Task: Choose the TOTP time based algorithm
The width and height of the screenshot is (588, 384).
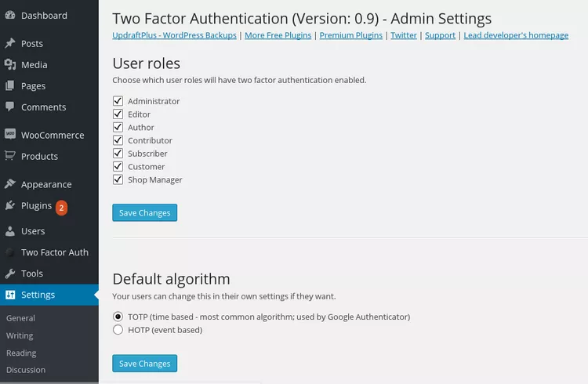Action: click(118, 317)
